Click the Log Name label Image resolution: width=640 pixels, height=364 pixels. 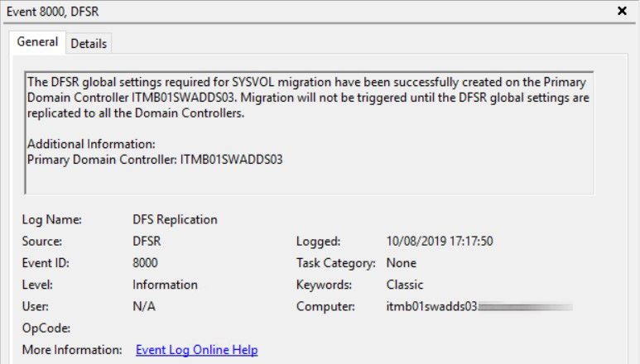pyautogui.click(x=52, y=220)
